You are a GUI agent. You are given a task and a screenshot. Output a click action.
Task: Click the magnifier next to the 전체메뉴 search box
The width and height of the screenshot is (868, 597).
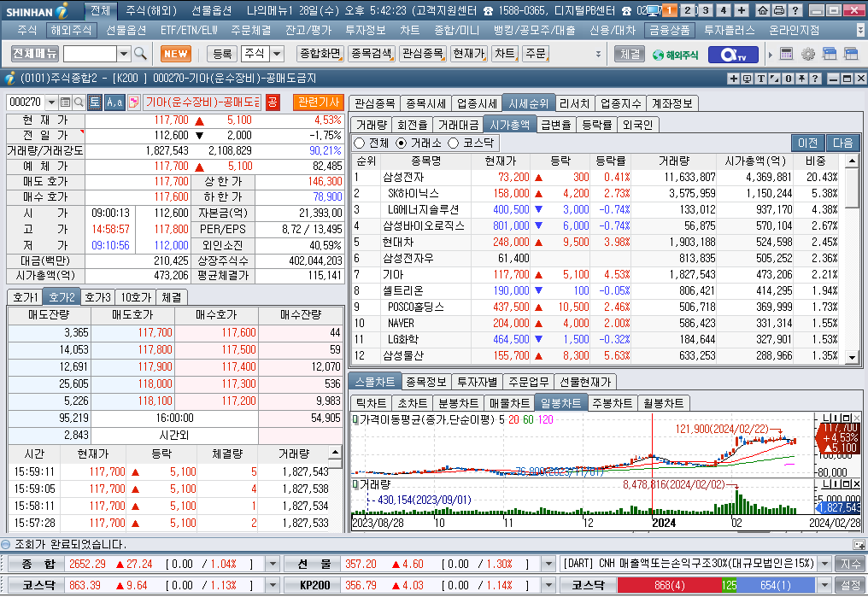click(141, 54)
